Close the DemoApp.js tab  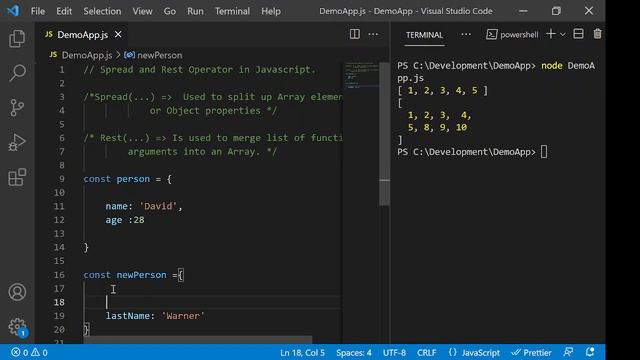118,35
